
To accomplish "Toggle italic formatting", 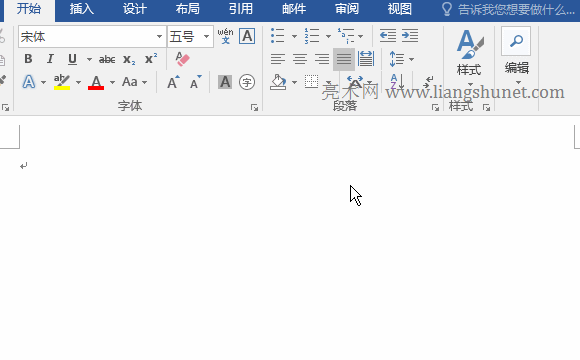I will tap(50, 59).
